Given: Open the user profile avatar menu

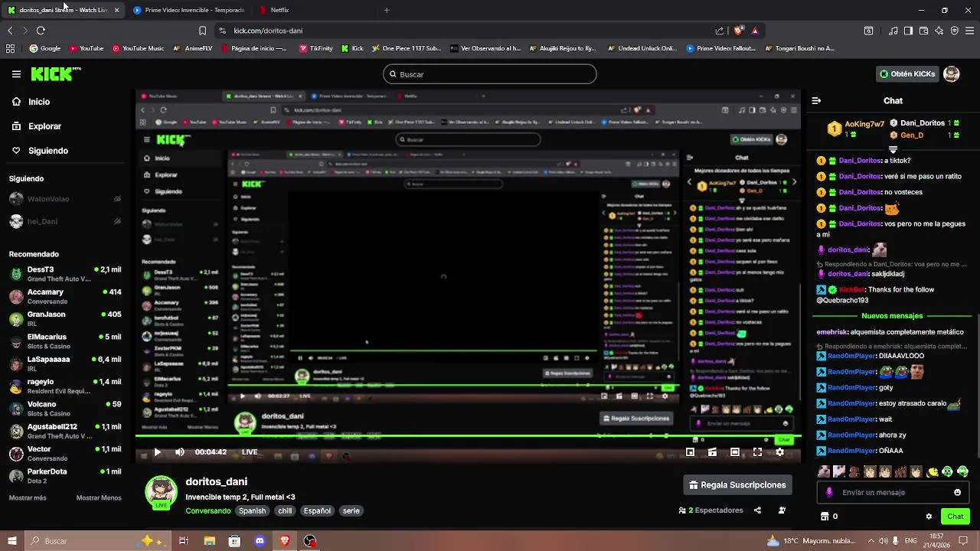Looking at the screenshot, I should click(x=951, y=74).
